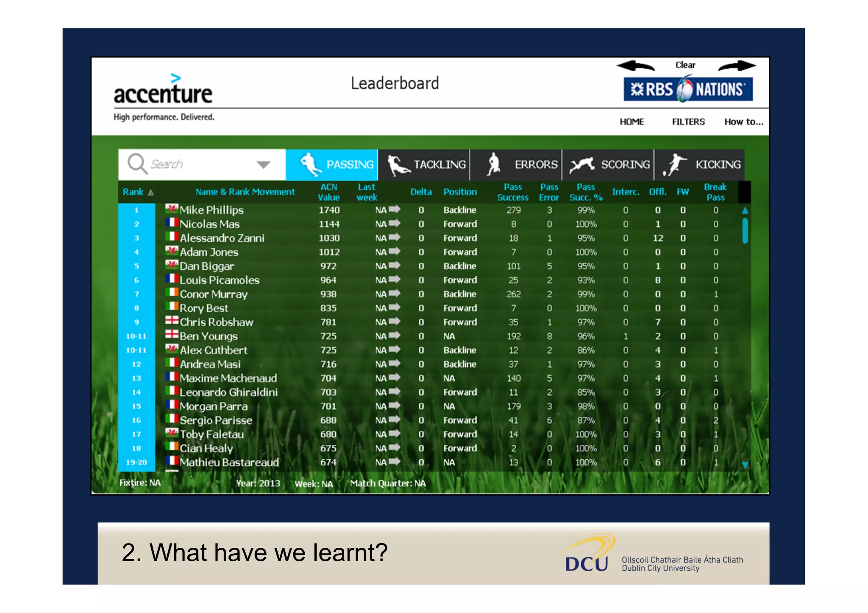Viewport: 868px width, 613px height.
Task: Open the search box dropdown arrow
Action: [263, 164]
